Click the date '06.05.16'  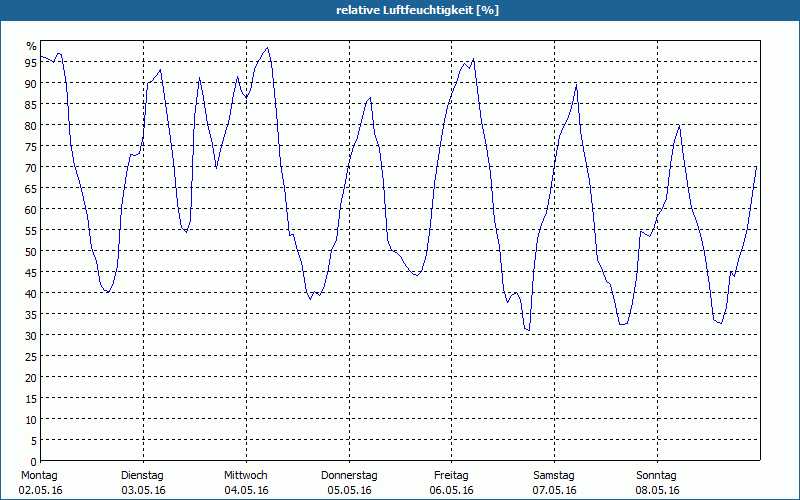tap(452, 490)
